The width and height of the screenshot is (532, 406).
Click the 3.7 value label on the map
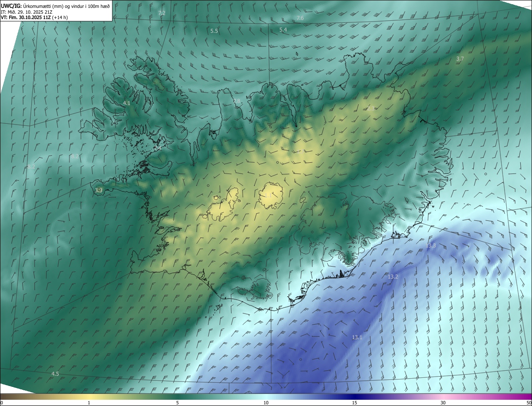[460, 59]
